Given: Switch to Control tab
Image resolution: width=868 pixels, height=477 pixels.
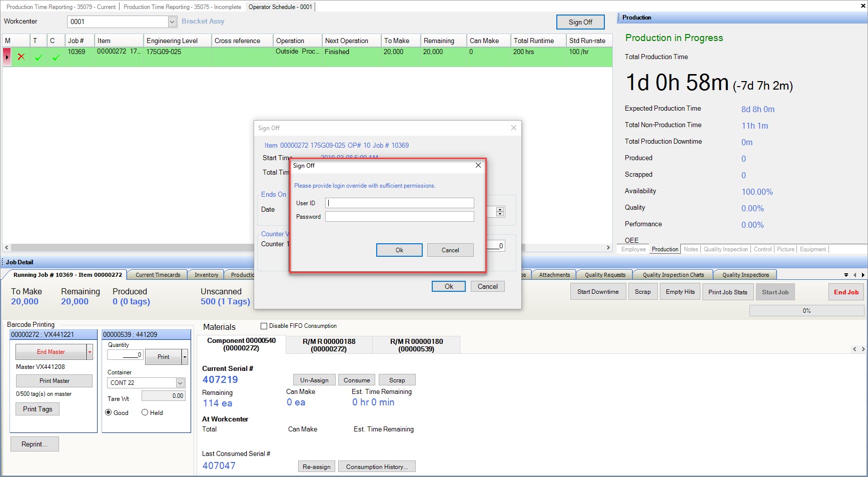Looking at the screenshot, I should [762, 249].
